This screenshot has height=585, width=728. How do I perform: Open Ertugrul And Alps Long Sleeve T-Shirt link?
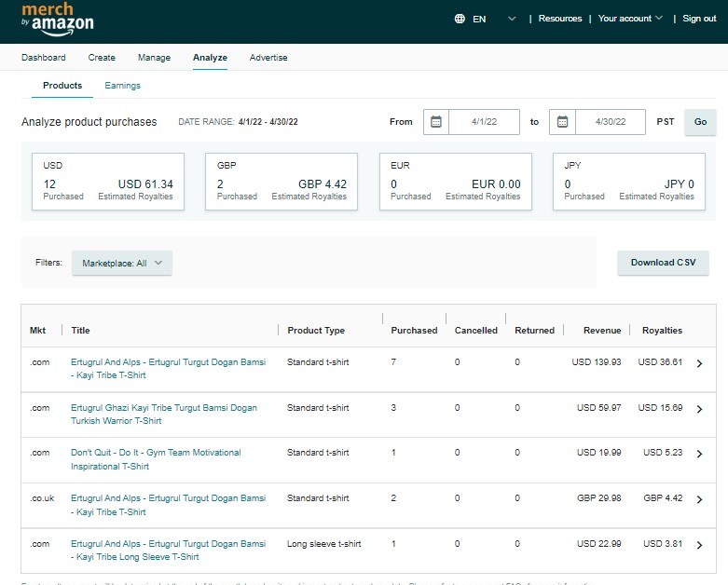click(168, 551)
